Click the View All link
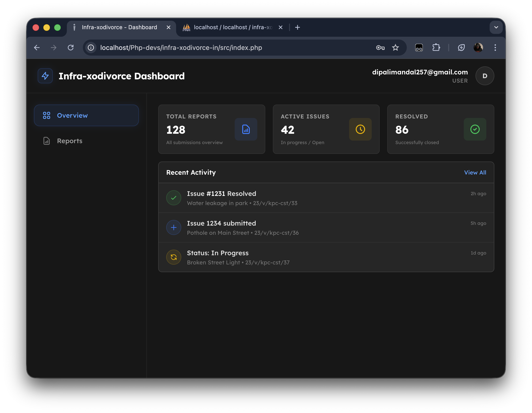This screenshot has height=413, width=532. point(475,173)
